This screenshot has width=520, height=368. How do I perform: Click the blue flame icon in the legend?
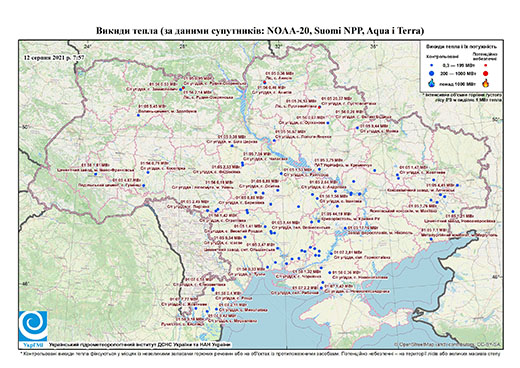pyautogui.click(x=432, y=83)
